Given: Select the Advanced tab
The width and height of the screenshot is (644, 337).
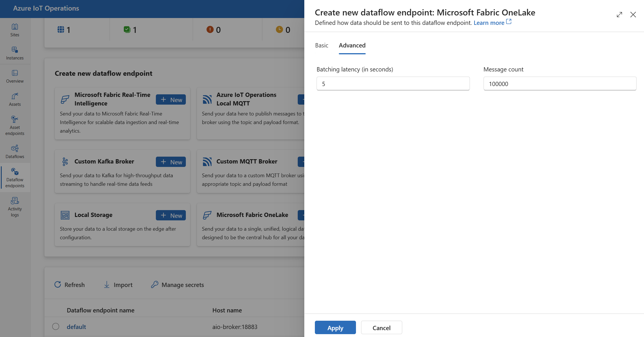Looking at the screenshot, I should pos(352,45).
